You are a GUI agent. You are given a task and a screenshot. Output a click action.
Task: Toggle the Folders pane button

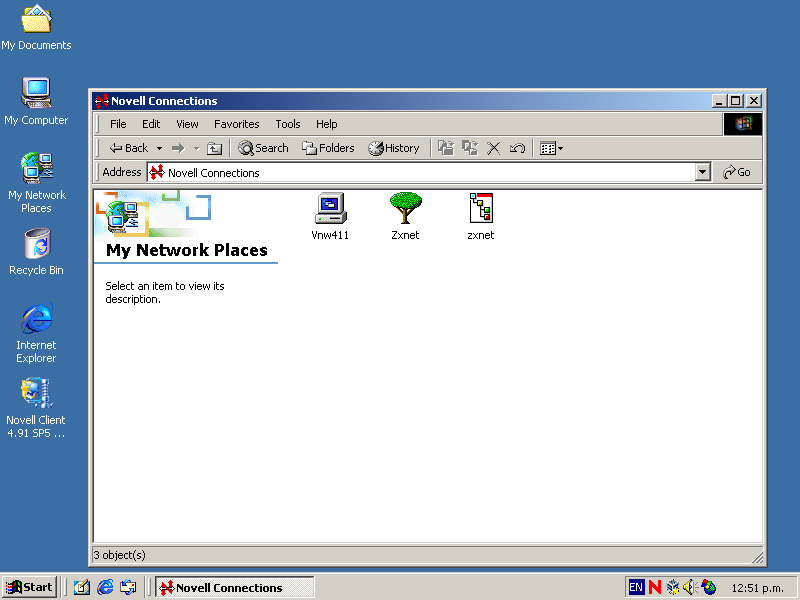tap(328, 148)
